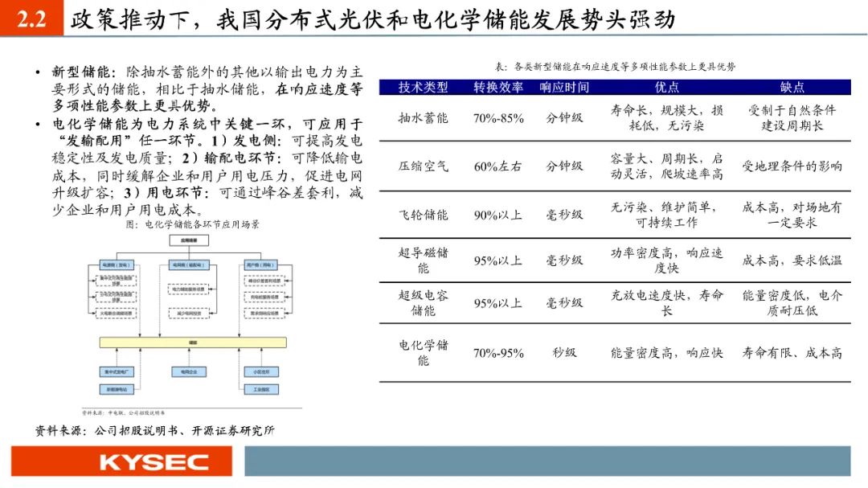868x488 pixels.
Task: Click the small source note 资料来源：中电联、公司招股说明书
Action: click(x=124, y=412)
